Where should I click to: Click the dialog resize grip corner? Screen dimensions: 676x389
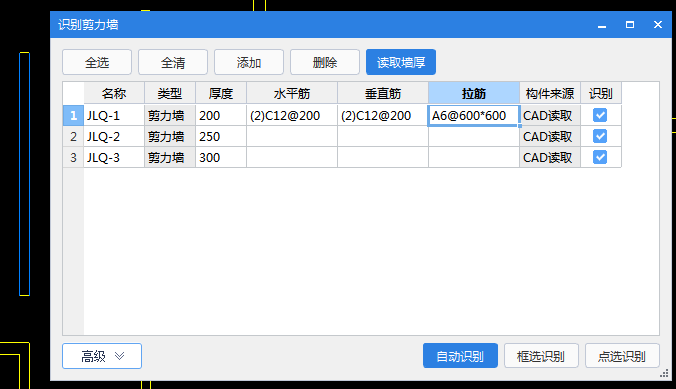[664, 373]
